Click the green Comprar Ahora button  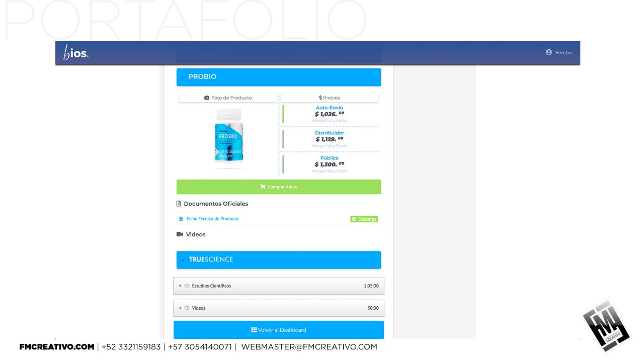pyautogui.click(x=279, y=187)
